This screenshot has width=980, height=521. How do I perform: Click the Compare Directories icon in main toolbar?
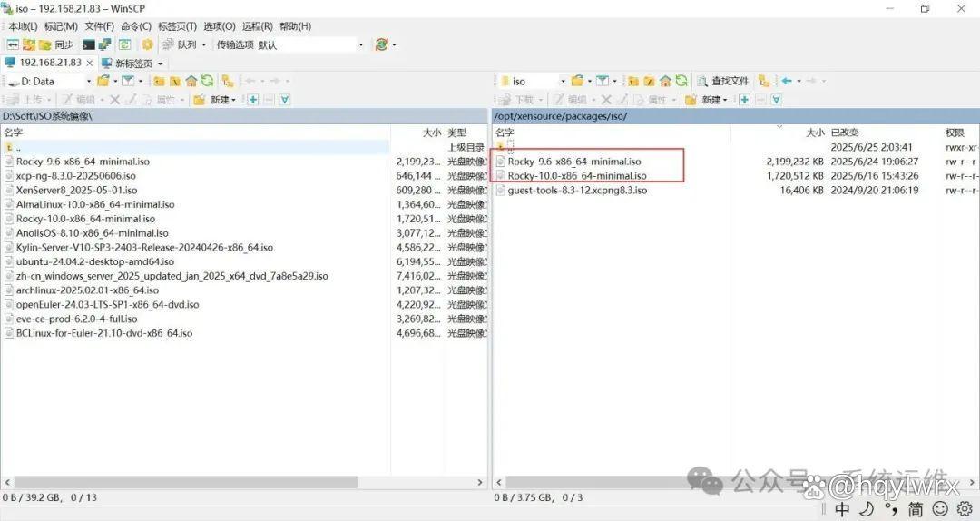point(13,44)
